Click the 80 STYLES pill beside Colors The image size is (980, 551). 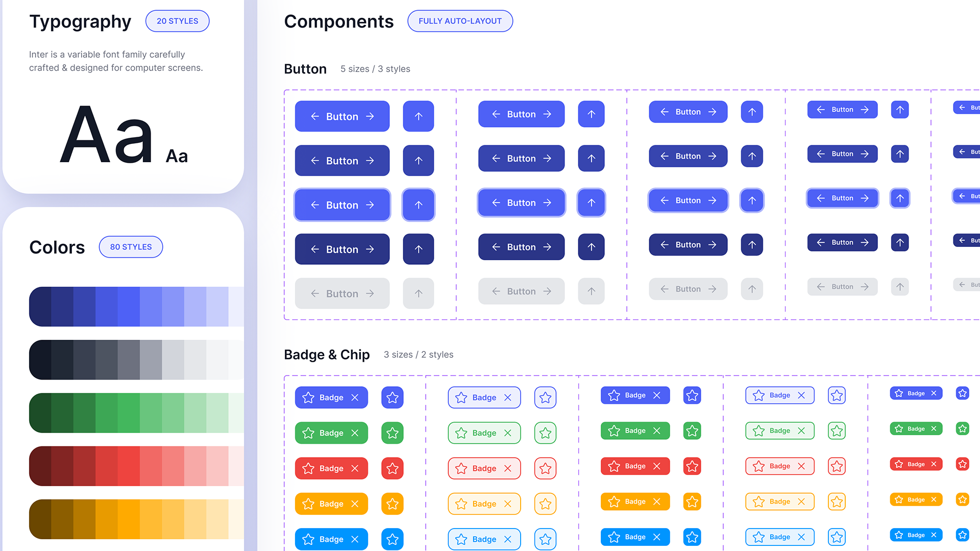(131, 247)
